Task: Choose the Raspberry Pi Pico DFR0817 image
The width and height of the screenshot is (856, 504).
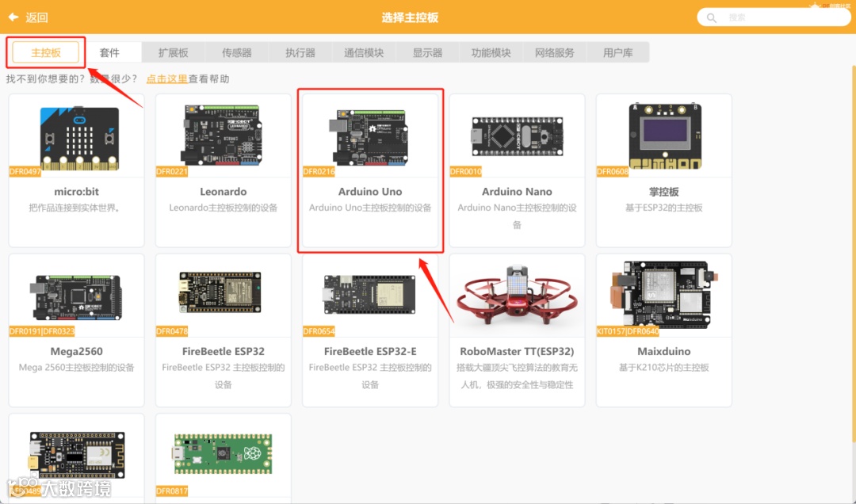Action: (x=224, y=454)
